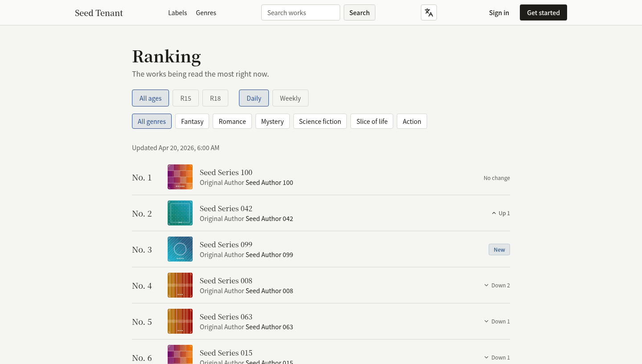Select the All genres filter

click(152, 121)
